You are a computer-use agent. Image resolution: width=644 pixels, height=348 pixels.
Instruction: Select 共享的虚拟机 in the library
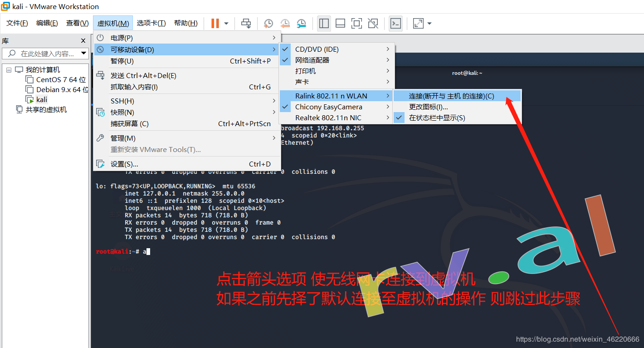point(46,110)
